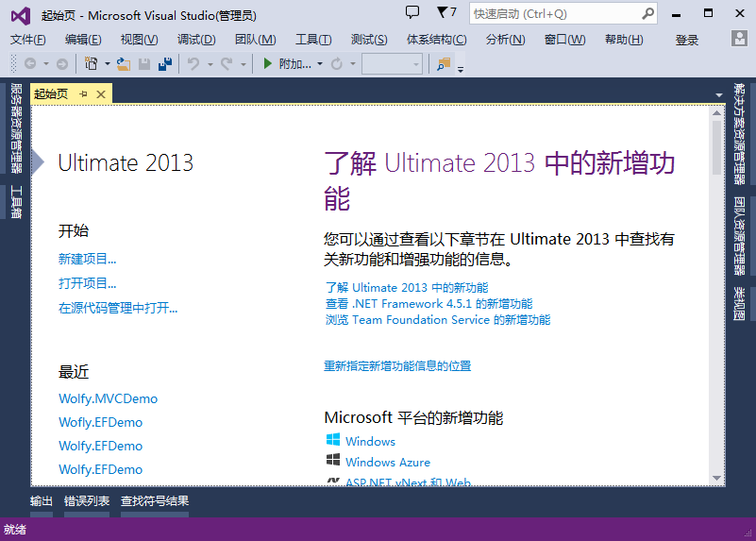Open recent project Wolfy.MVCDemo
The image size is (756, 541).
coord(108,398)
